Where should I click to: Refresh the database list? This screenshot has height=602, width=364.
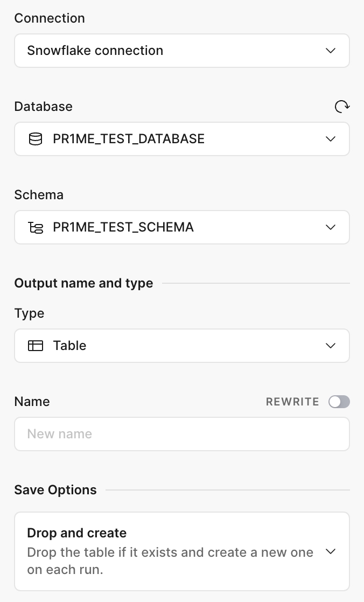[x=342, y=107]
